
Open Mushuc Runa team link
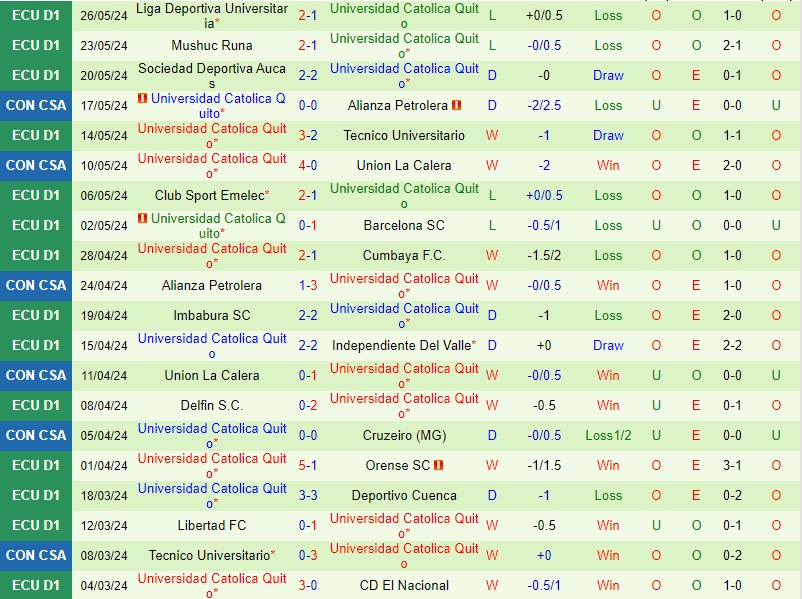(212, 46)
